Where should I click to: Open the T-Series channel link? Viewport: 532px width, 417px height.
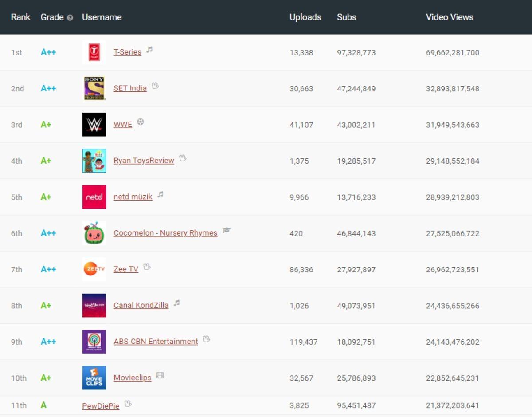[129, 52]
